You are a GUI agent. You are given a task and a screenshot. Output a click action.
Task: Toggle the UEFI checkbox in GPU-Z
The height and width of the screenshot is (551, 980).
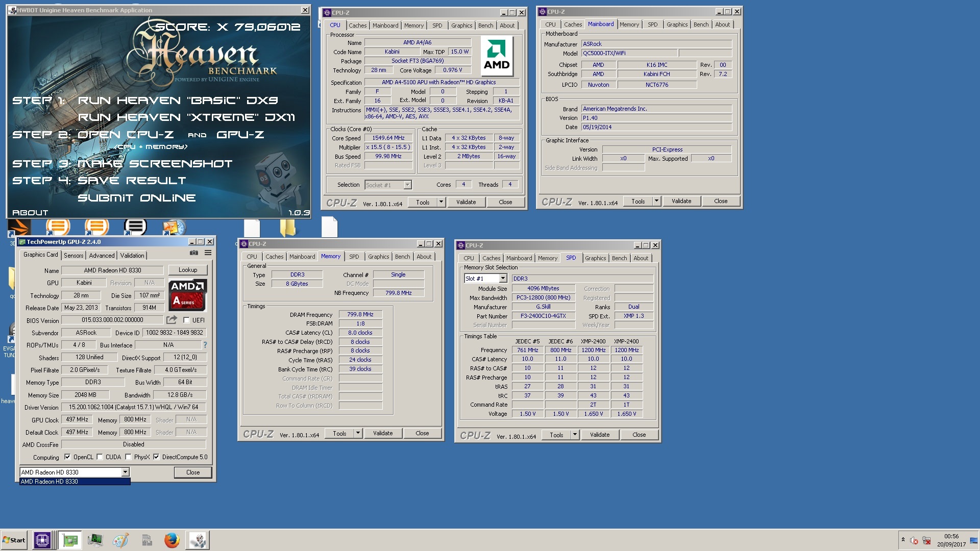click(186, 320)
